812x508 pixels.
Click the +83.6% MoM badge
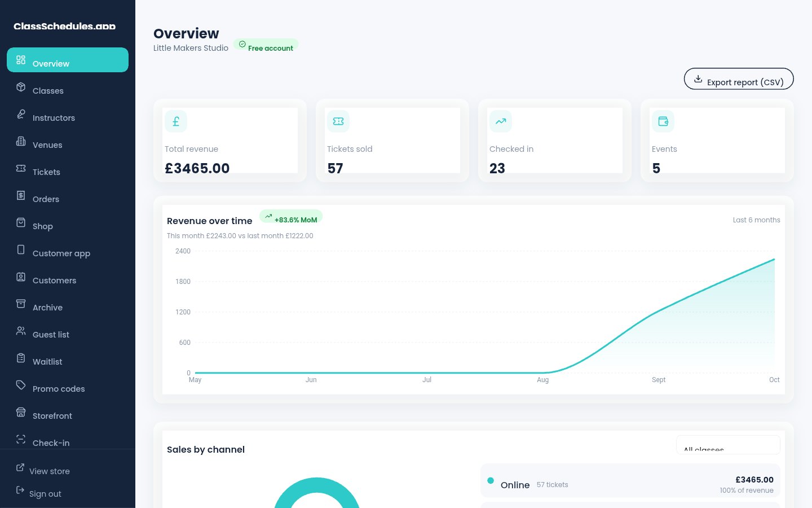291,217
